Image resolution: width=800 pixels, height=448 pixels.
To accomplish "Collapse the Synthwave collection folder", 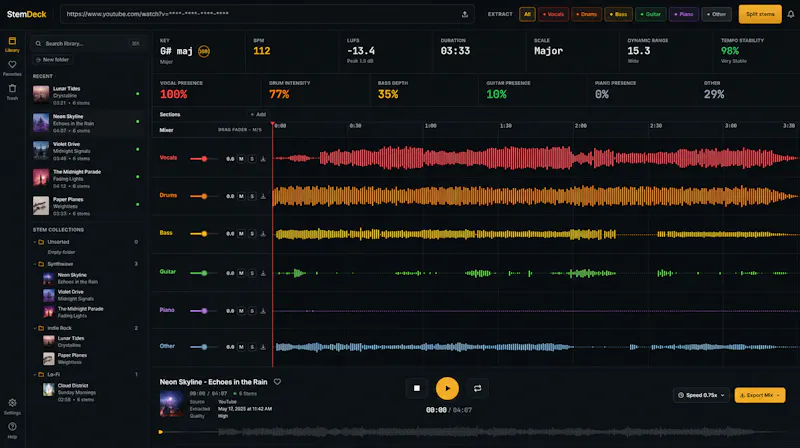I will 35,264.
